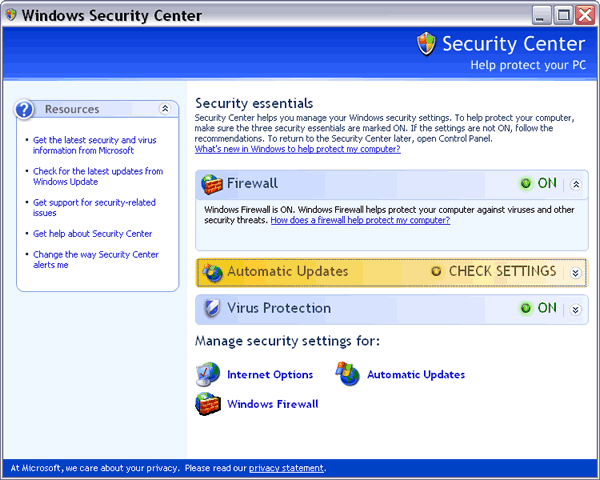Maximize the Windows Security Center window
The image size is (600, 480).
pyautogui.click(x=562, y=15)
